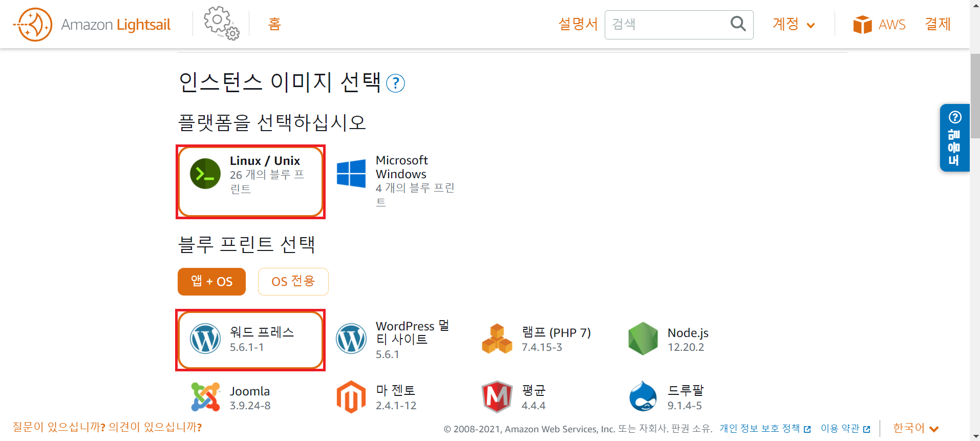This screenshot has width=980, height=441.
Task: Click the page vertical scrollbar thumb
Action: coord(975,95)
